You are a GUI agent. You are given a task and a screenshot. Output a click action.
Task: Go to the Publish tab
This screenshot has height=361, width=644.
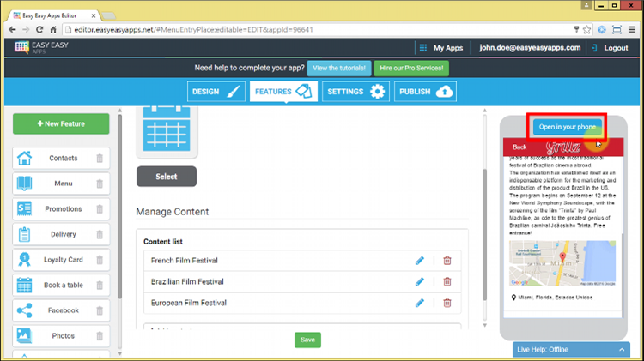(x=425, y=92)
